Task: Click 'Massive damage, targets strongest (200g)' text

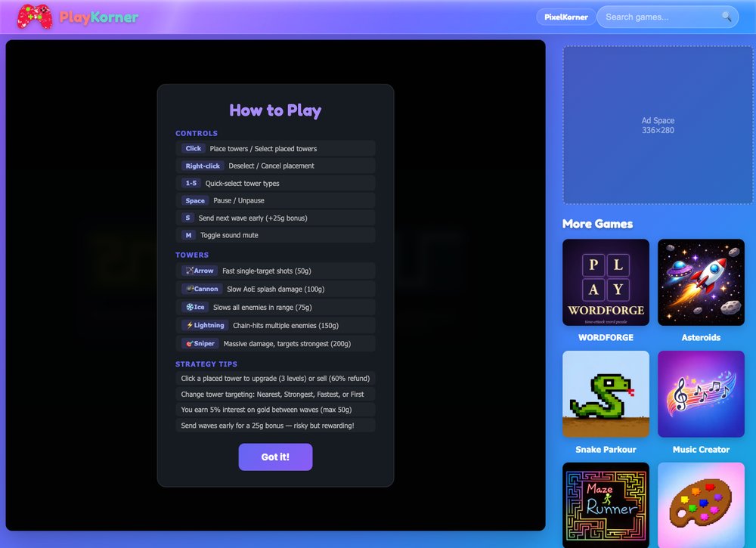Action: tap(287, 344)
